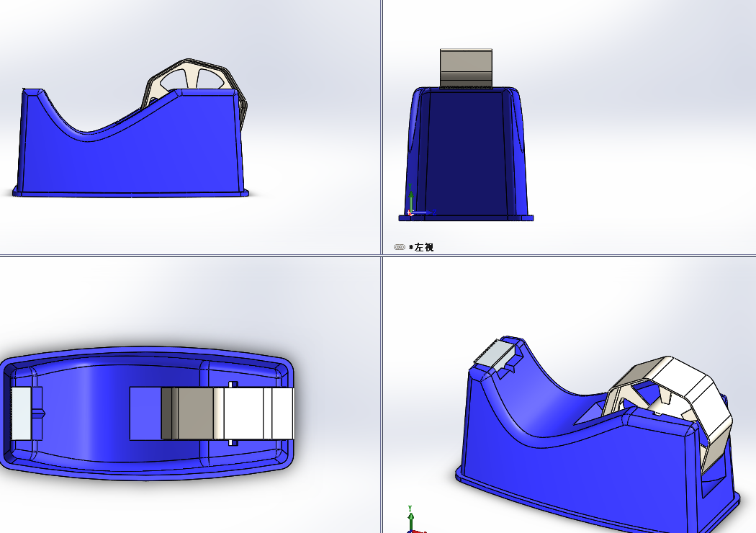Click the "*左视" view label

421,248
